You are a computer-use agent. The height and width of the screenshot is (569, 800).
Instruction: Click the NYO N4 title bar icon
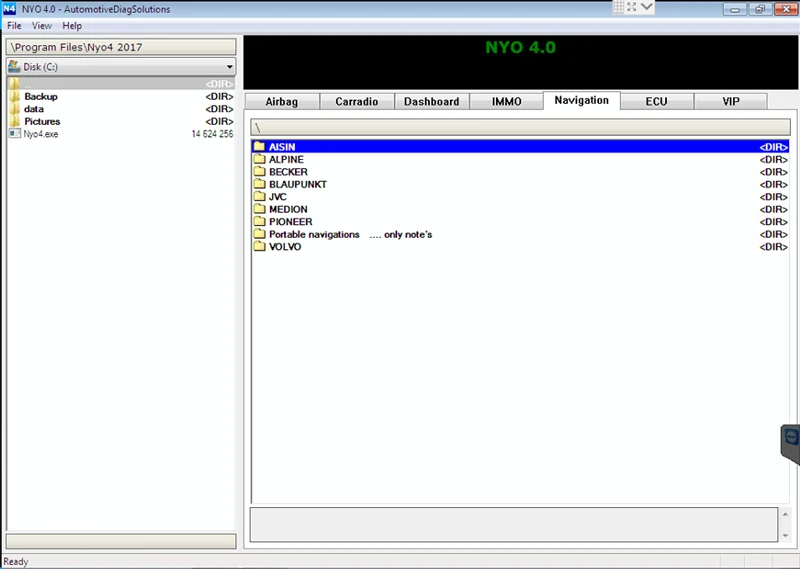click(10, 9)
